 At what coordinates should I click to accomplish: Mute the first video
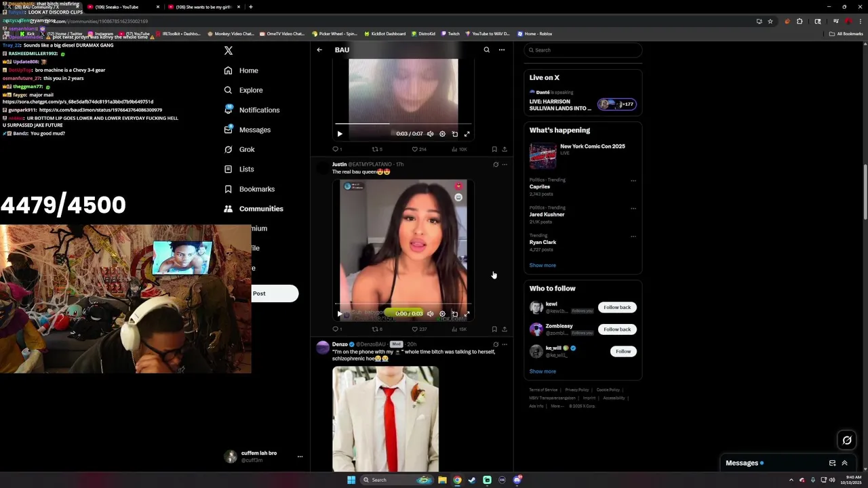tap(430, 134)
